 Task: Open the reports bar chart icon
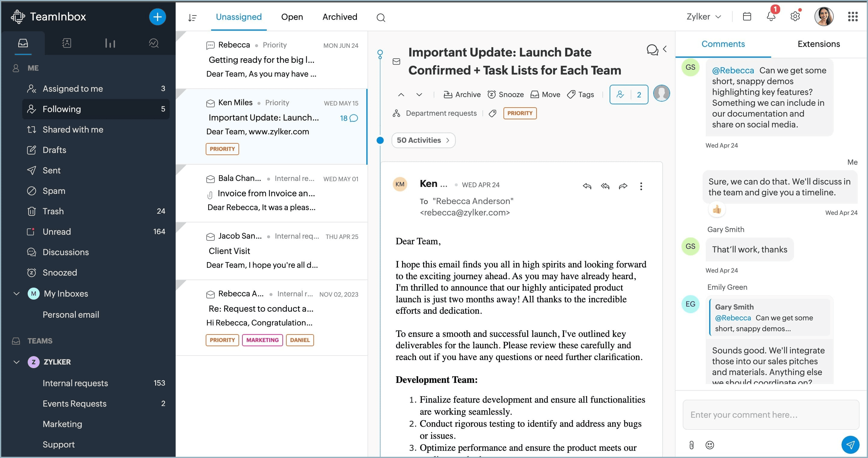[x=110, y=43]
